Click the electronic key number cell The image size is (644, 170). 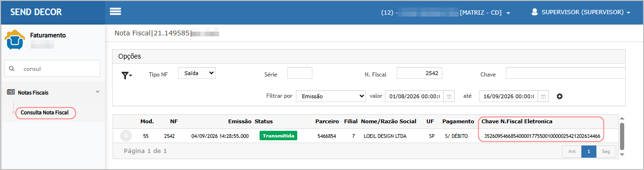(x=542, y=136)
